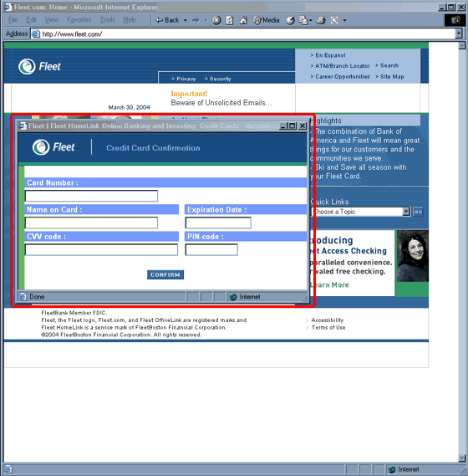Image resolution: width=468 pixels, height=476 pixels.
Task: Open the Forward button history dropdown arrow
Action: click(206, 20)
